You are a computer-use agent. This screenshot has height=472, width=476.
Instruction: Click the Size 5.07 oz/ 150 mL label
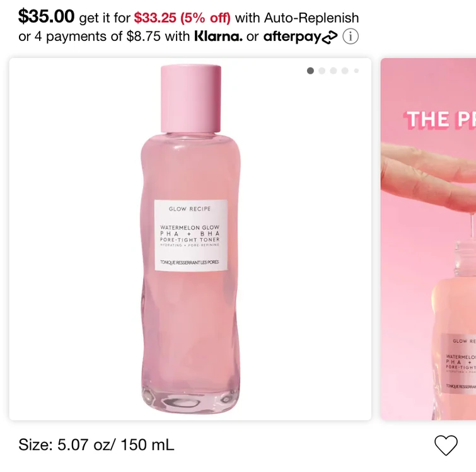(x=96, y=445)
